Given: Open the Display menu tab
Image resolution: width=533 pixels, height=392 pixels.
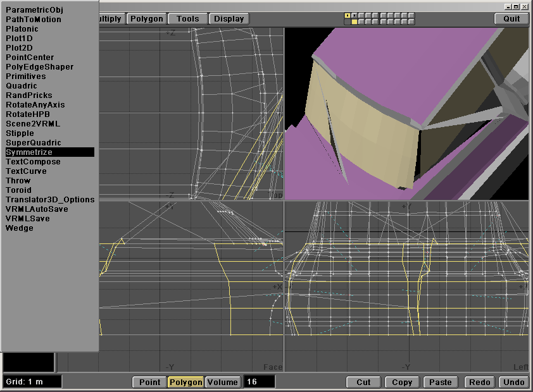Looking at the screenshot, I should (x=229, y=19).
